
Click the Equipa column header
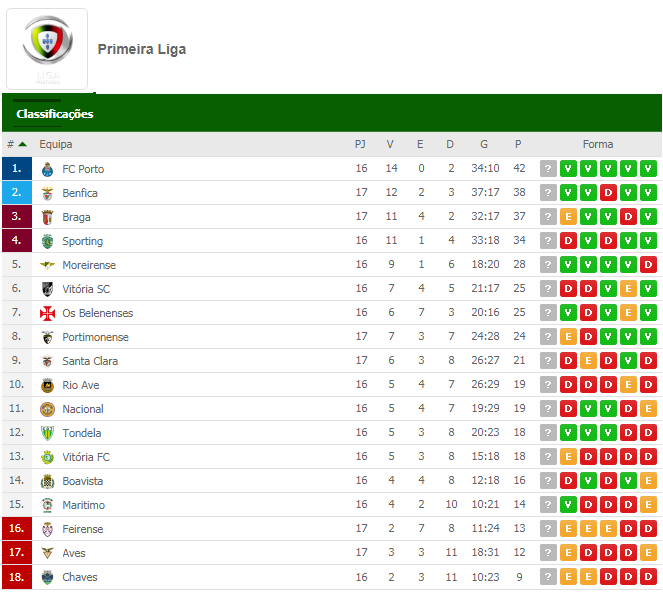coord(56,144)
